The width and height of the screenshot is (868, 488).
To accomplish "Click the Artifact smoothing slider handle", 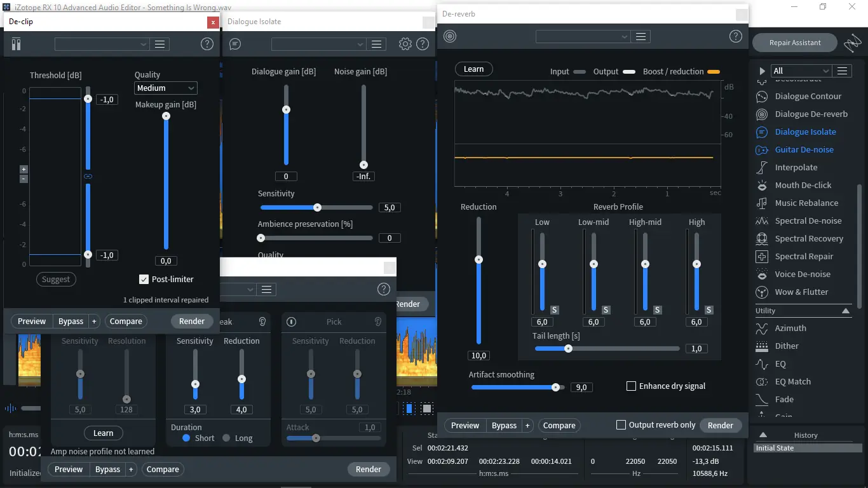I will pos(556,387).
